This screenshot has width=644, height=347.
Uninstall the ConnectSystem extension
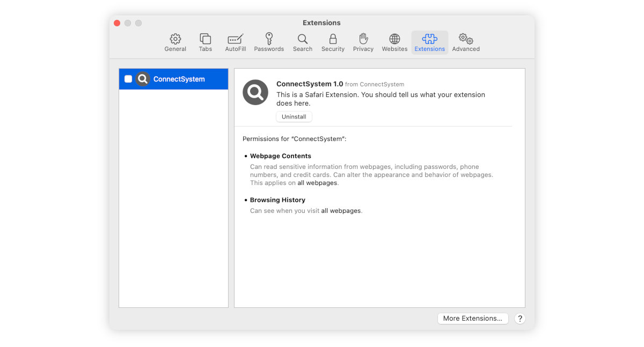click(294, 116)
